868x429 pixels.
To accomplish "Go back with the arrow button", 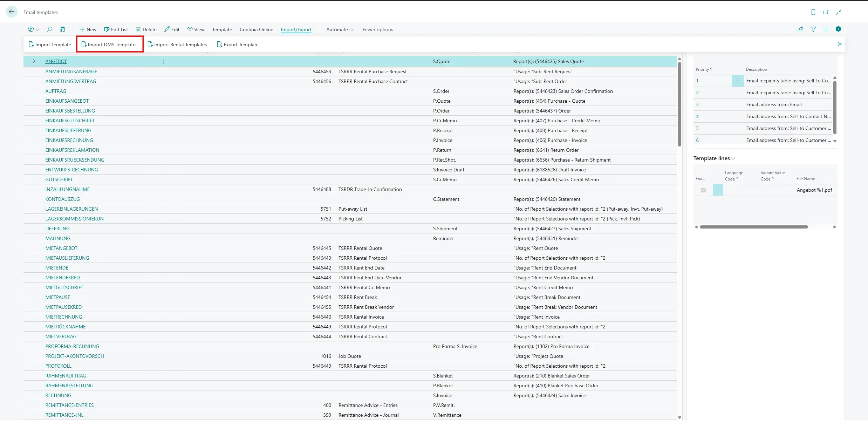I will 12,12.
